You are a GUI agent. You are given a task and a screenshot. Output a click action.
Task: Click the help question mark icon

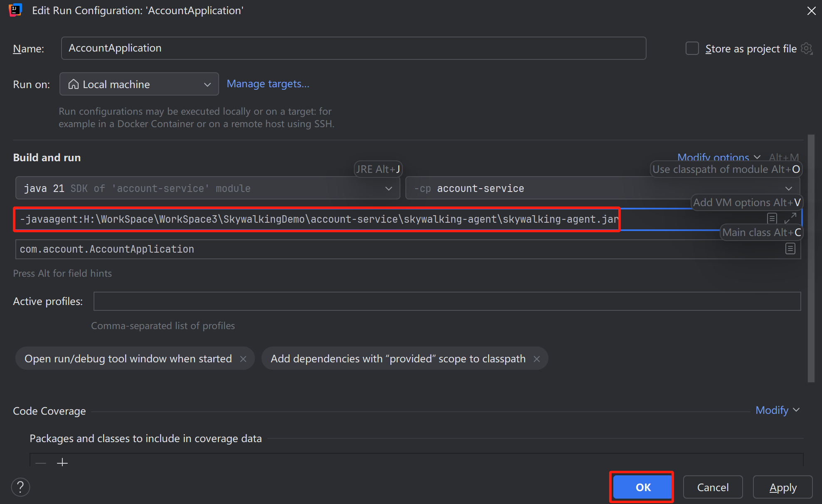(x=20, y=487)
